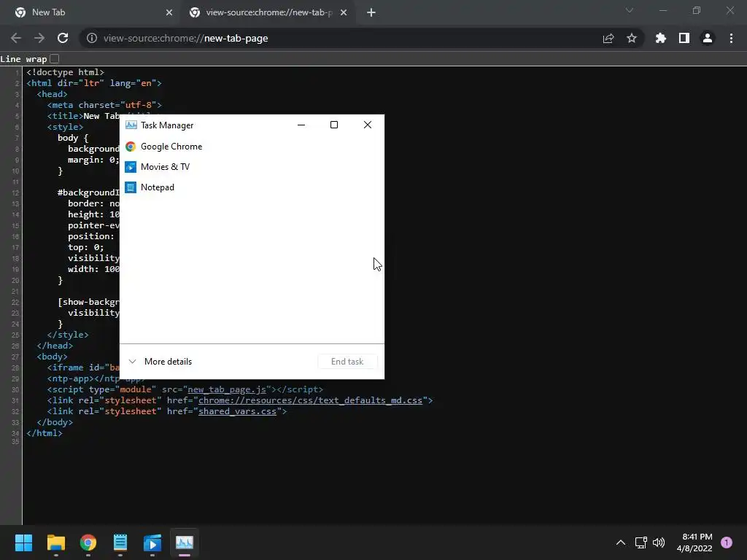
Task: Click Movies & TV taskbar icon
Action: 152,542
